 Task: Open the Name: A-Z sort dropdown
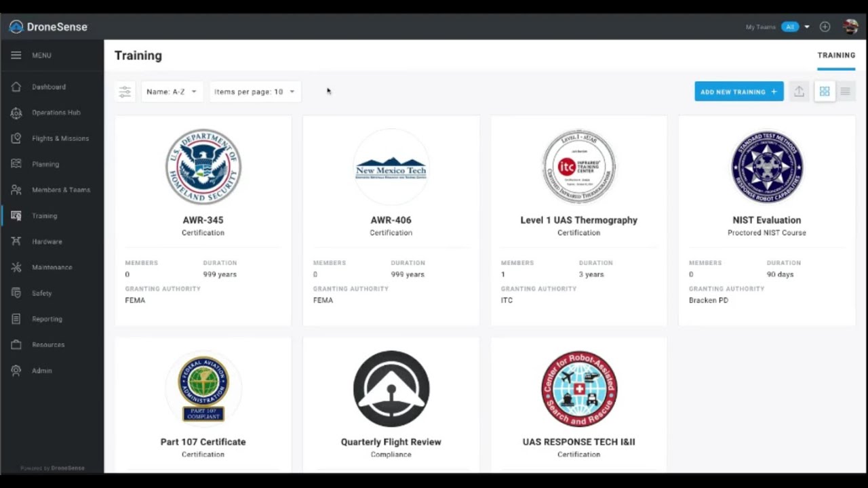point(172,91)
